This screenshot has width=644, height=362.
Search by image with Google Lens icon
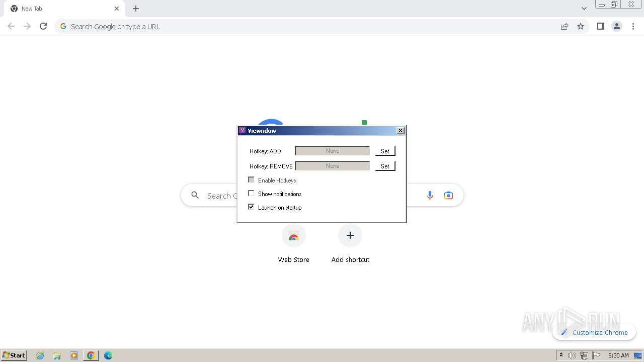449,196
